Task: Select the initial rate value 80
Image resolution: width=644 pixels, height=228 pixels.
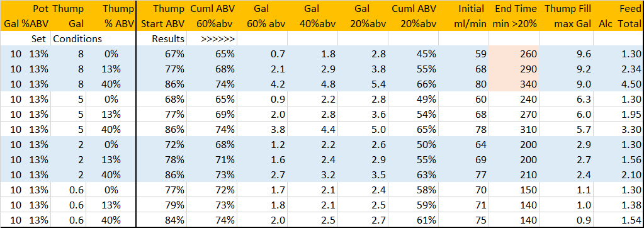Action: coord(464,84)
